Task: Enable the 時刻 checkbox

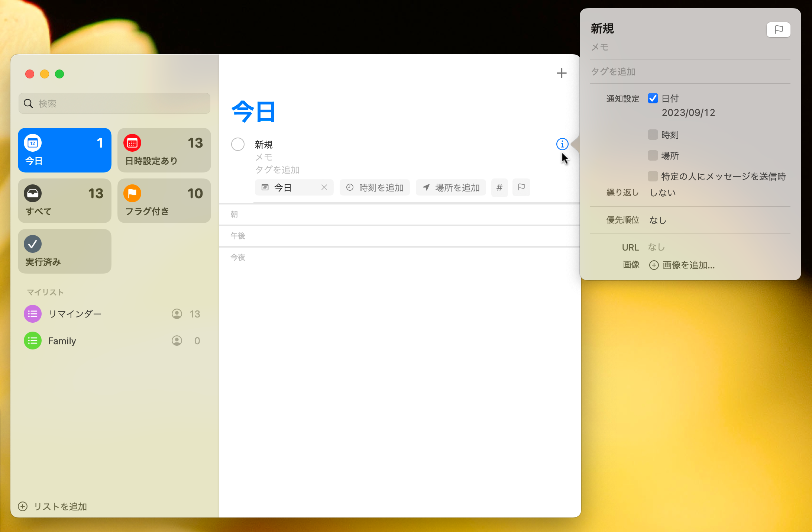Action: click(x=653, y=135)
